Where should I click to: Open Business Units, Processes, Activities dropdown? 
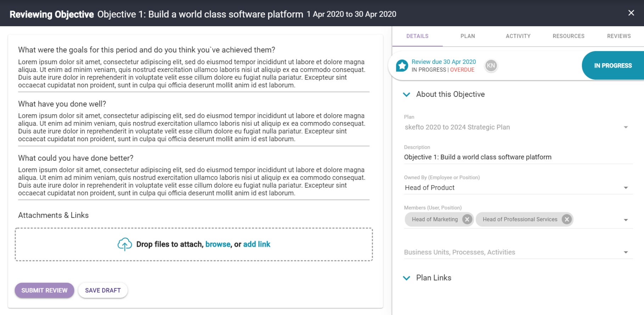(x=518, y=252)
